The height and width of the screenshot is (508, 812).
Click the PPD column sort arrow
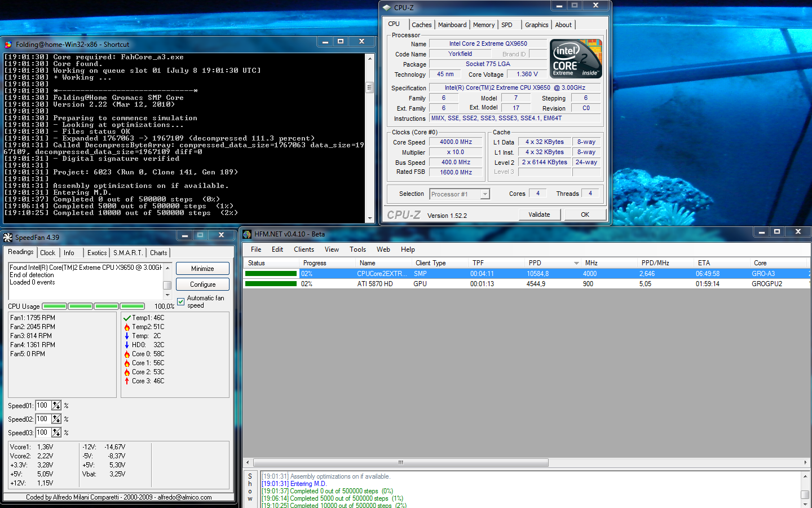tap(576, 263)
